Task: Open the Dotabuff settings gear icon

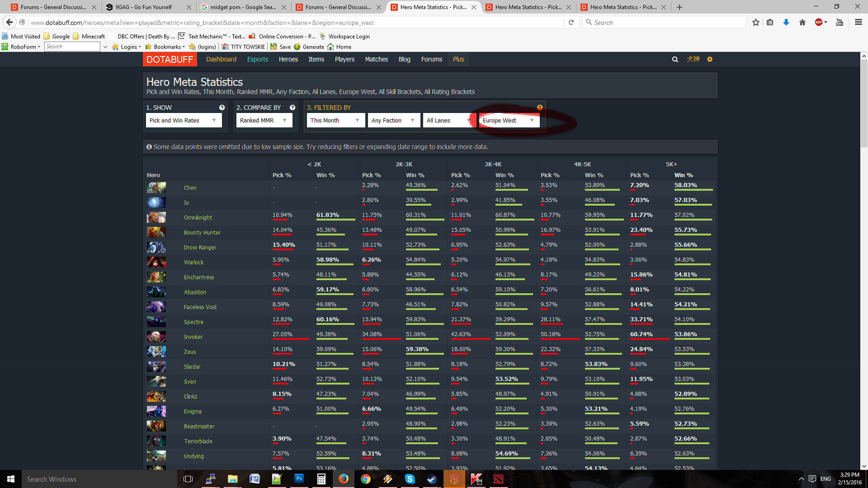Action: 710,59
